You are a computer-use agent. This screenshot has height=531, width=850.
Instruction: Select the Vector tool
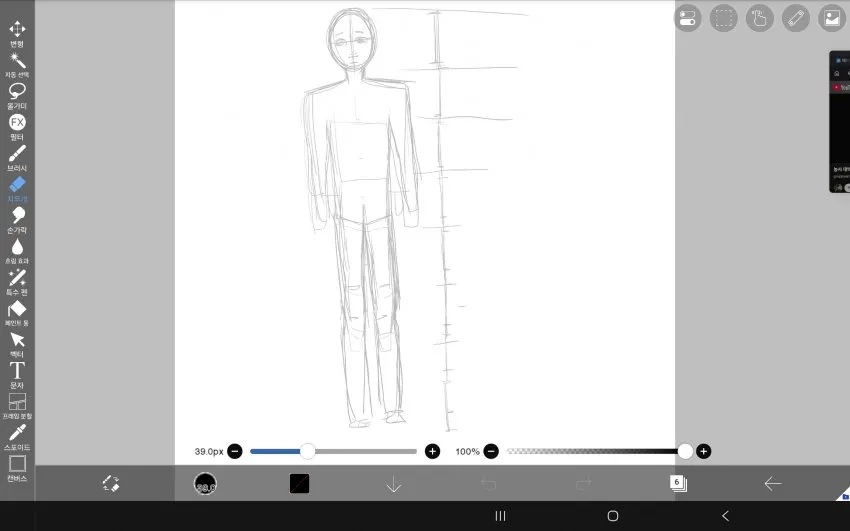point(17,345)
